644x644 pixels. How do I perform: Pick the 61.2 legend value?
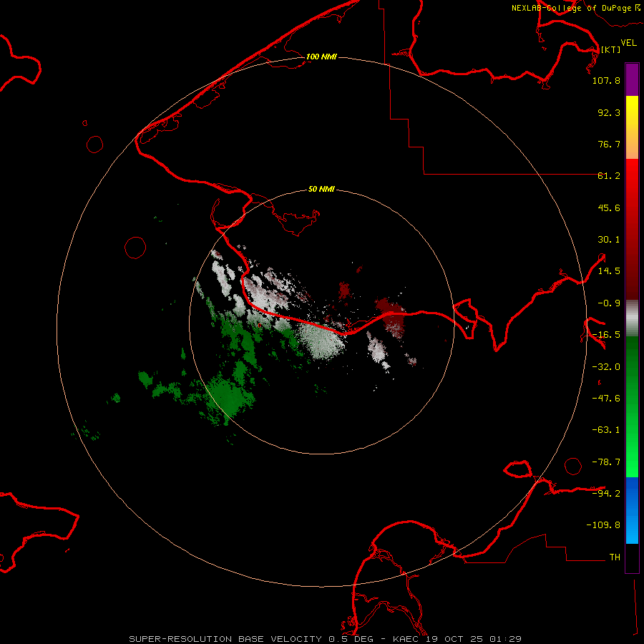(609, 176)
